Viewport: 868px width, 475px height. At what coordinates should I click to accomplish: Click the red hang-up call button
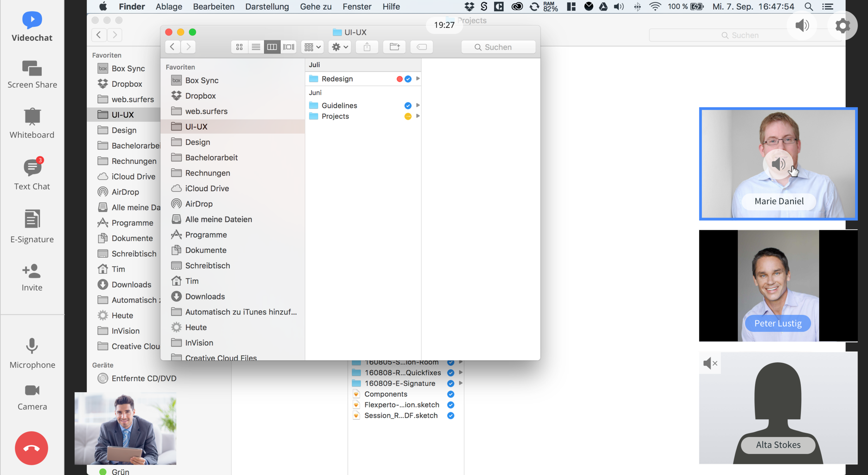pyautogui.click(x=32, y=448)
